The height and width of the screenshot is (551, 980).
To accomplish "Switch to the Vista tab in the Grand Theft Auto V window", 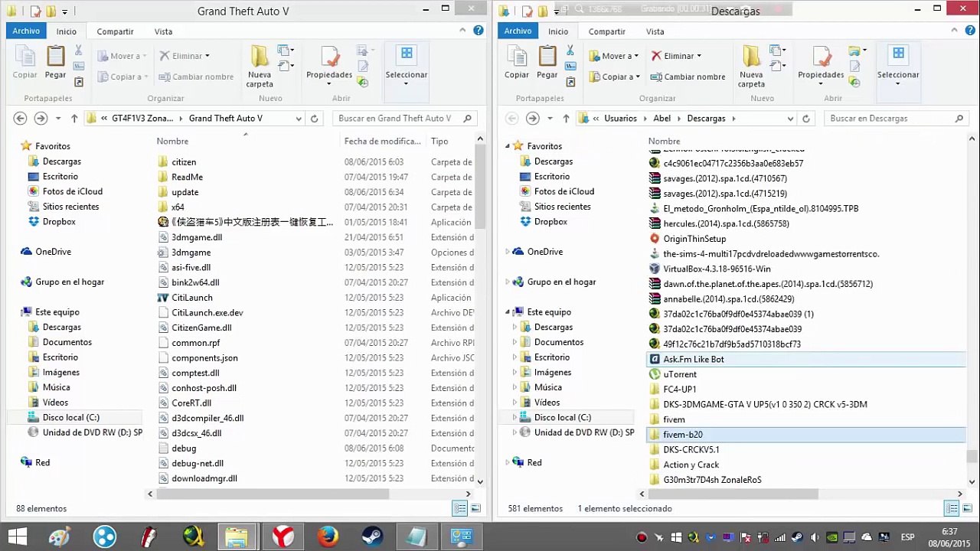I will tap(163, 31).
